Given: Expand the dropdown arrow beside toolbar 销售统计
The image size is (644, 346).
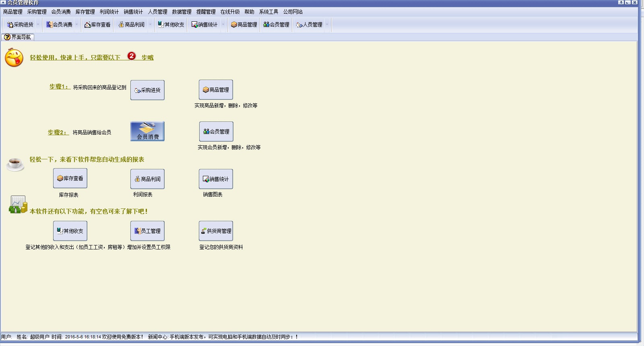Looking at the screenshot, I should pos(223,25).
